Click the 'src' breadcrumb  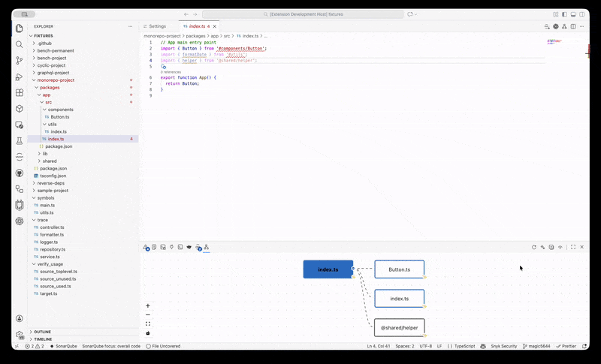tap(227, 36)
